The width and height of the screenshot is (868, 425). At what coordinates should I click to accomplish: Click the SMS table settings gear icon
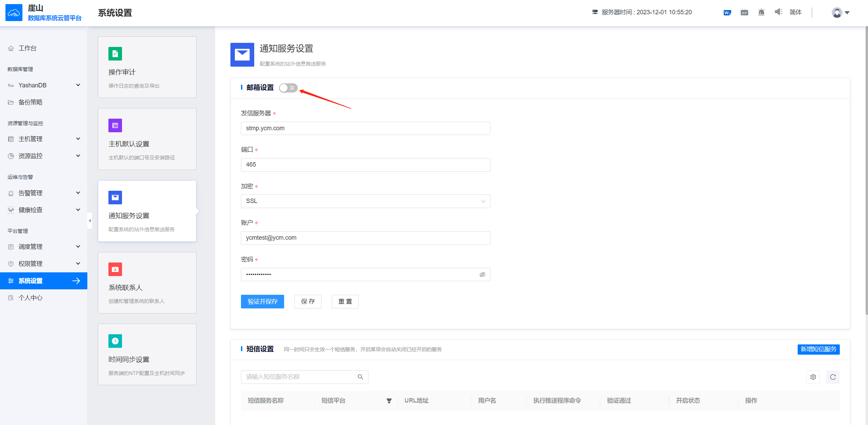click(x=813, y=377)
